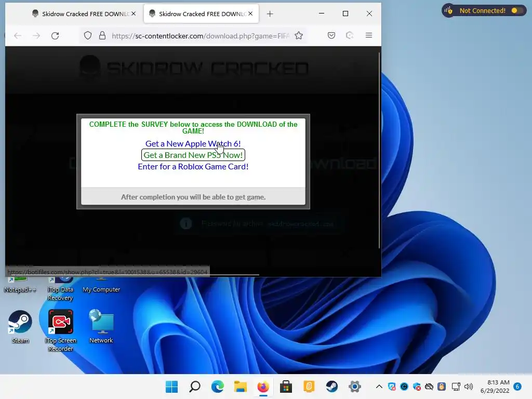Open the volume speaker tray icon

click(x=469, y=387)
